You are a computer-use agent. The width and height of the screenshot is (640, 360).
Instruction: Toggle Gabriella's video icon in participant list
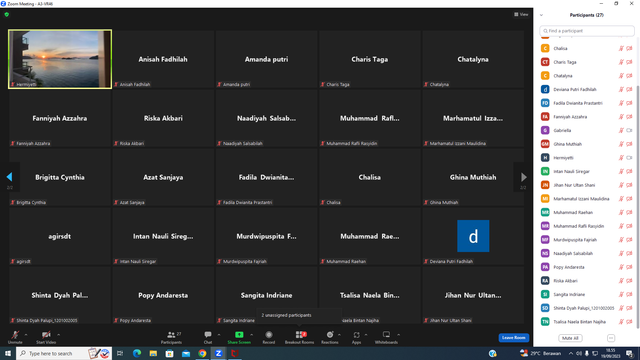629,130
